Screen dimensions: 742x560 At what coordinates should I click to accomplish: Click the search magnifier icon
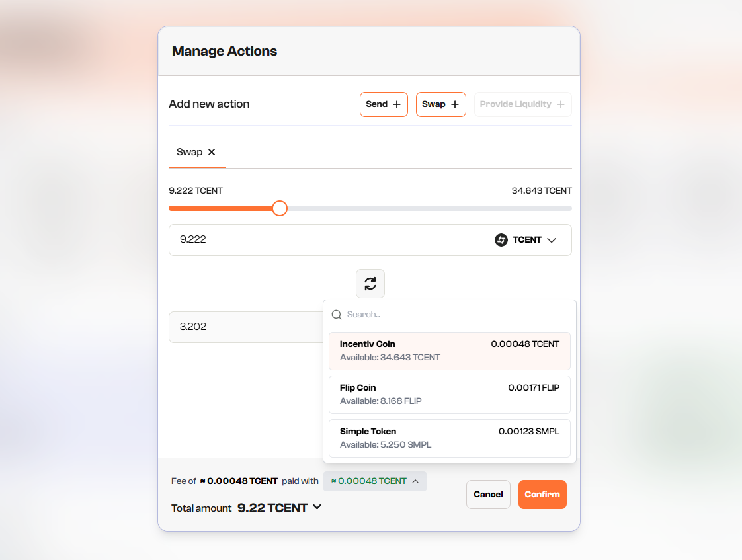click(337, 315)
